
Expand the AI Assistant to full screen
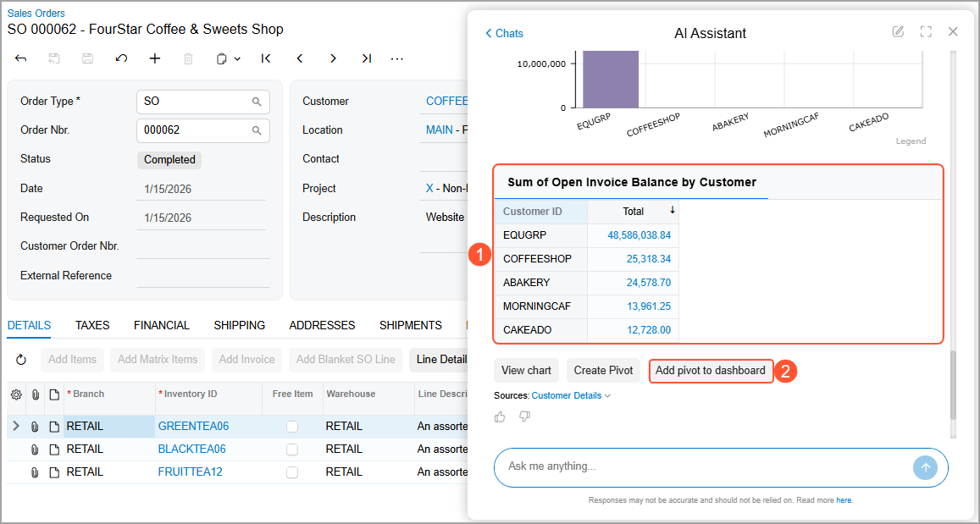click(x=926, y=32)
